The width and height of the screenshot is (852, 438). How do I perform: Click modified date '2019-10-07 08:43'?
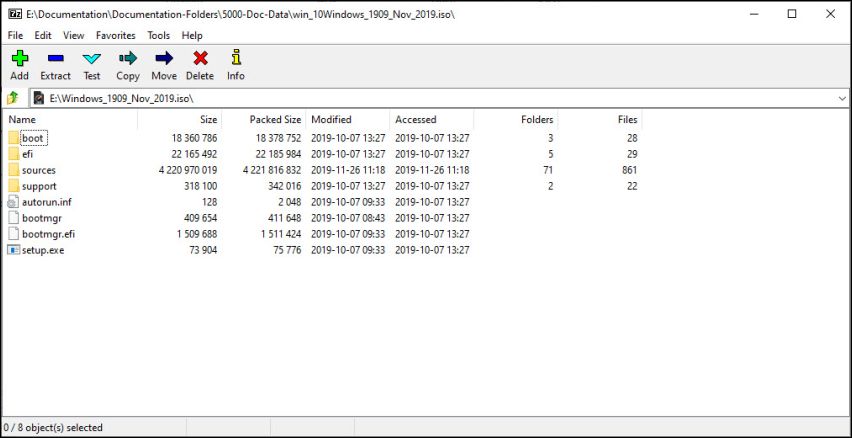[x=348, y=218]
